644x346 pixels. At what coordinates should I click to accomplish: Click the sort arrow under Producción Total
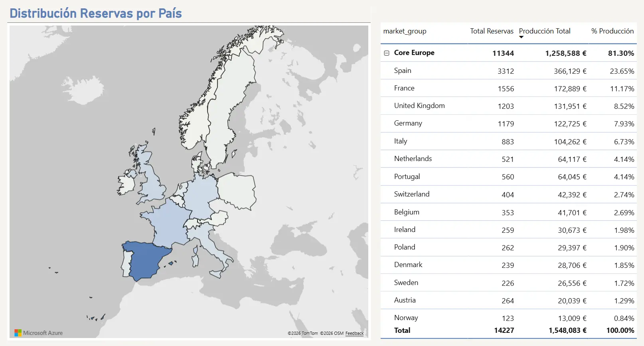(521, 37)
